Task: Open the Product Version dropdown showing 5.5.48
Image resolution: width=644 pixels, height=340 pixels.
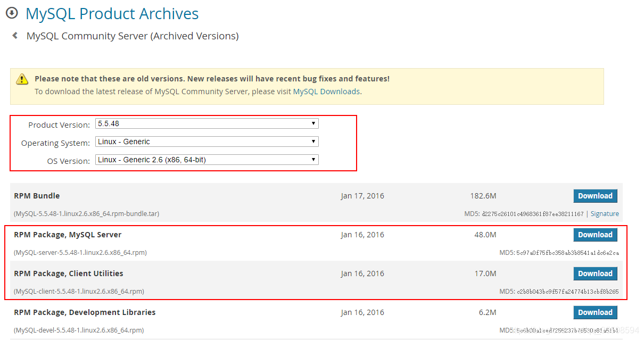Action: pyautogui.click(x=207, y=123)
